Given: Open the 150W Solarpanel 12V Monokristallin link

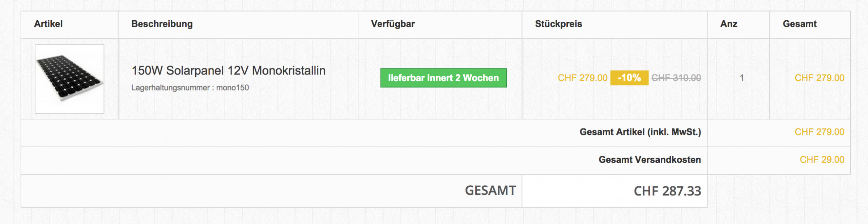Looking at the screenshot, I should [228, 71].
